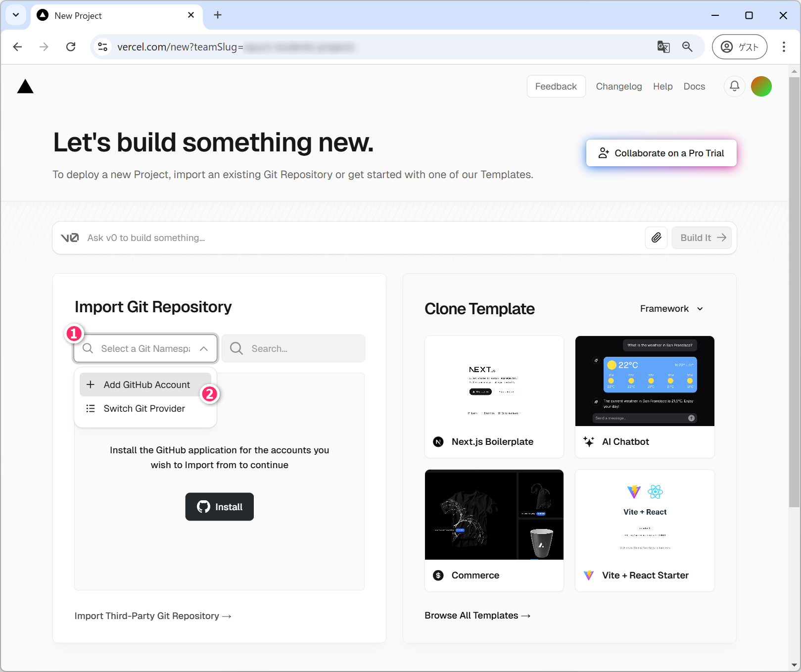Click the paperclip attachment icon

pyautogui.click(x=656, y=238)
